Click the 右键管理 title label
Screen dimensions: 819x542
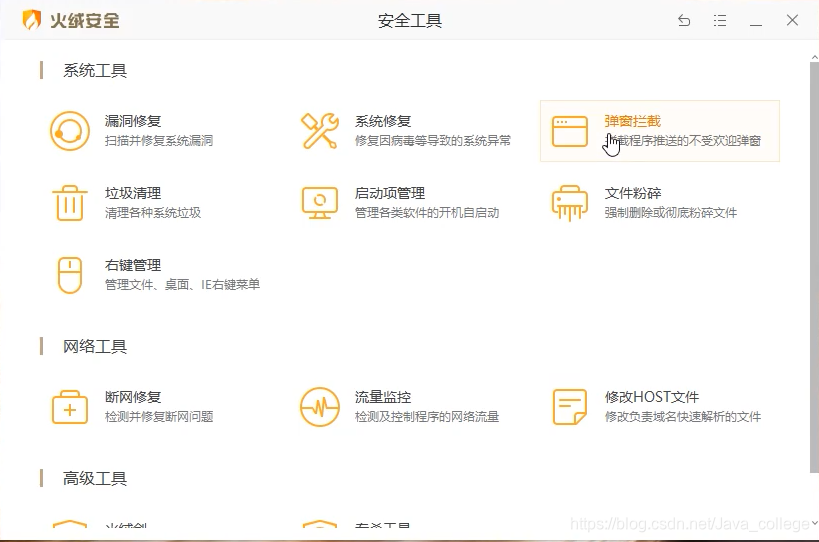[x=133, y=265]
